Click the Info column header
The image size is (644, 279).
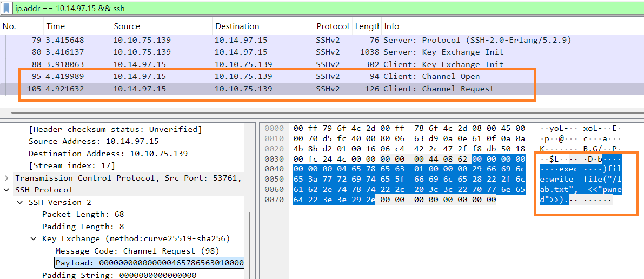(512, 26)
